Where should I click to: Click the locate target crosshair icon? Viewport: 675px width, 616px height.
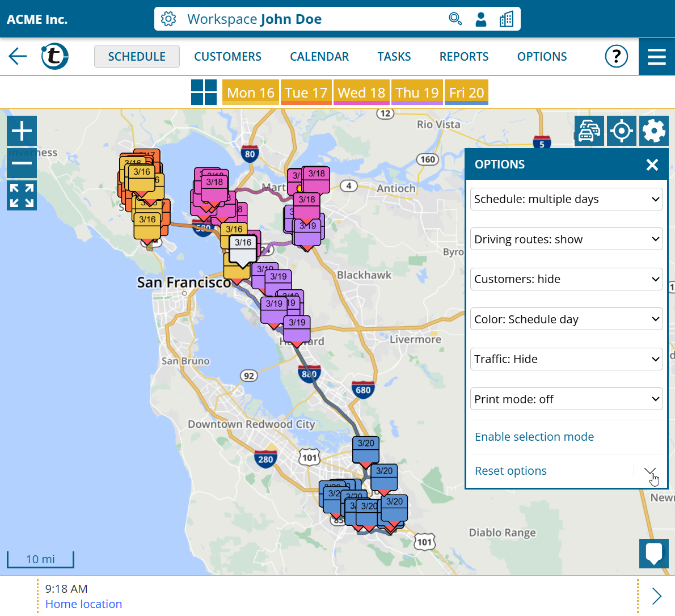(x=621, y=131)
